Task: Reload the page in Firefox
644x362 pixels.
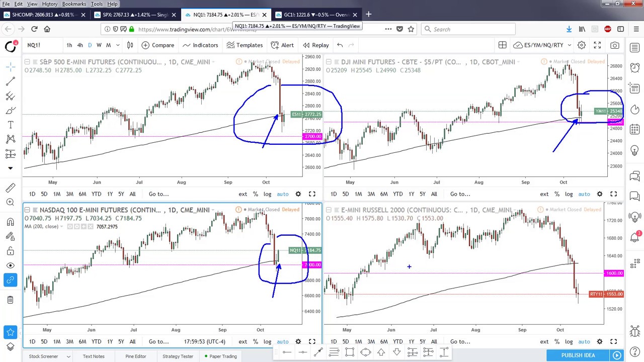Action: (34, 29)
